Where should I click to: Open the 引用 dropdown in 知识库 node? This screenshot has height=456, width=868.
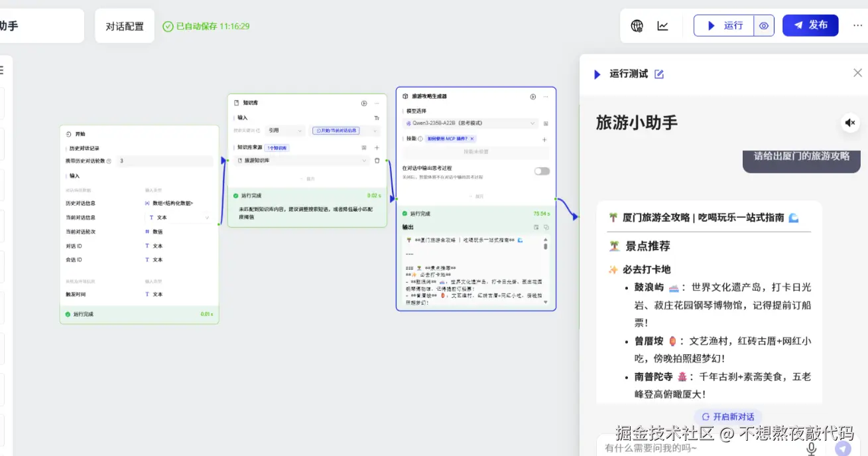(284, 131)
